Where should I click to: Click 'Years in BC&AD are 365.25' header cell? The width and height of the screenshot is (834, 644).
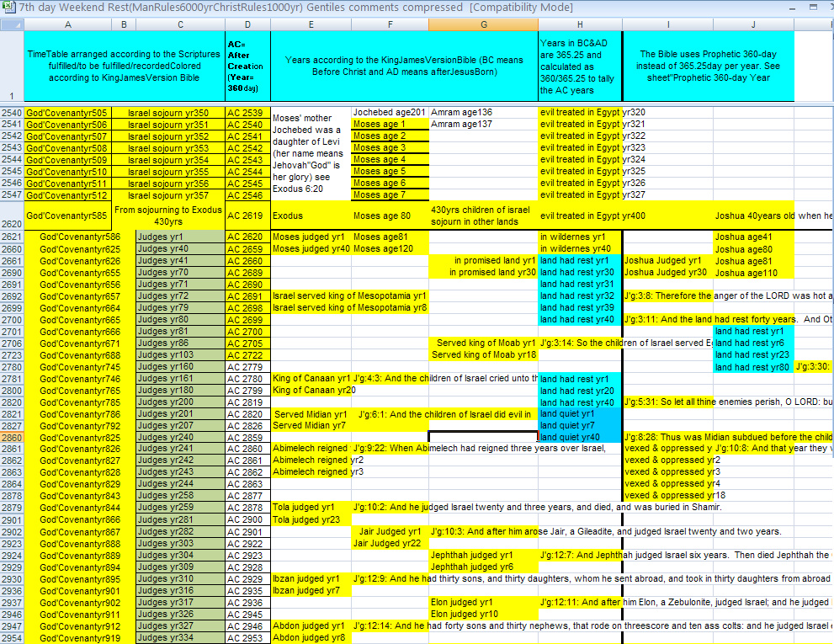click(x=581, y=66)
